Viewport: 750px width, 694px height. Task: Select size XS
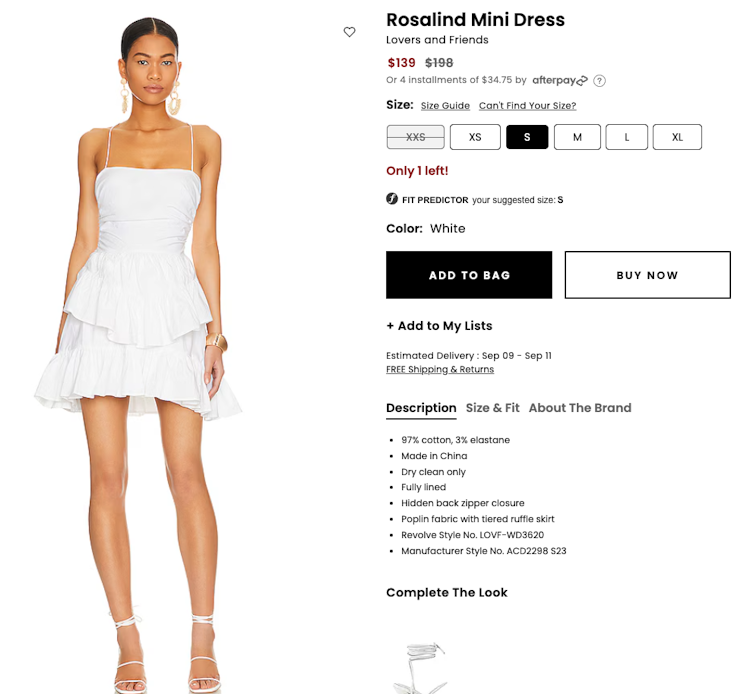pos(475,137)
